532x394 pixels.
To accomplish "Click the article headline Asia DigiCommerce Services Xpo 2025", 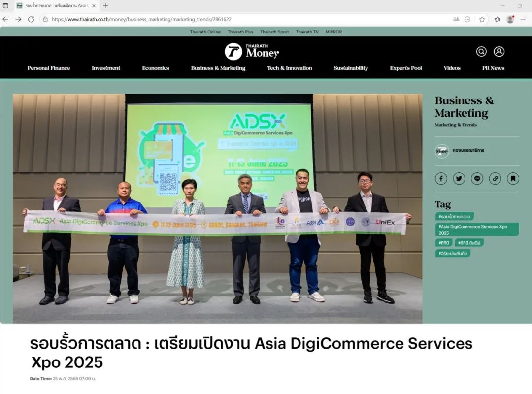I will click(x=251, y=353).
